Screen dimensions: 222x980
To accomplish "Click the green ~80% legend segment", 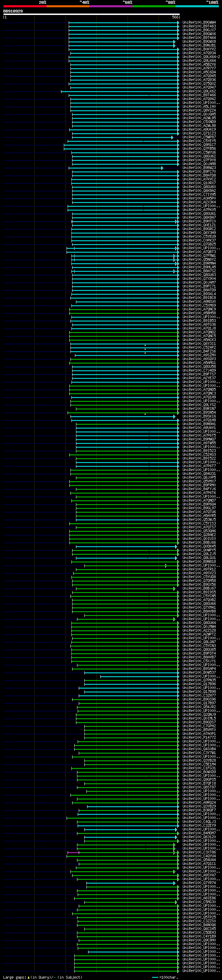I will pyautogui.click(x=154, y=6).
